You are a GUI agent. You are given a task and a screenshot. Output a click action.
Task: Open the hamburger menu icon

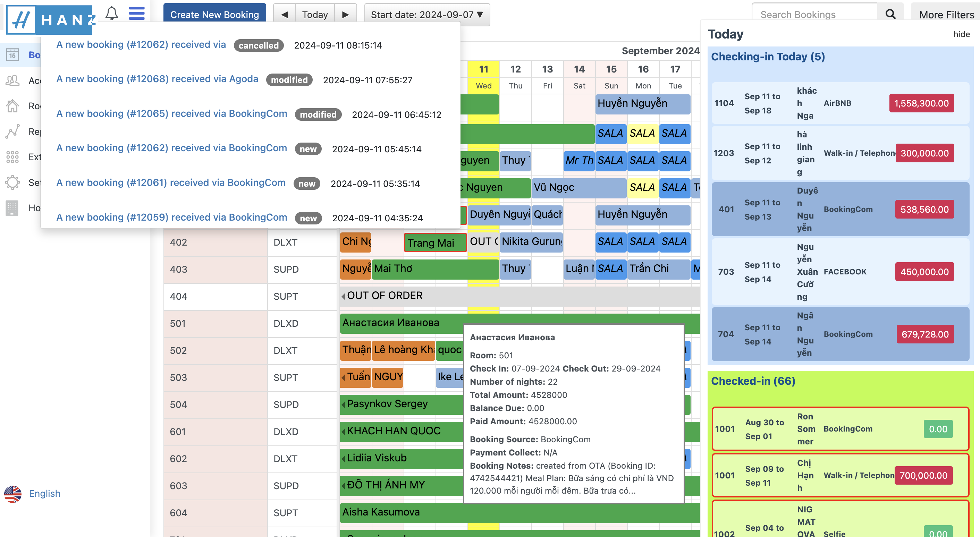(137, 13)
